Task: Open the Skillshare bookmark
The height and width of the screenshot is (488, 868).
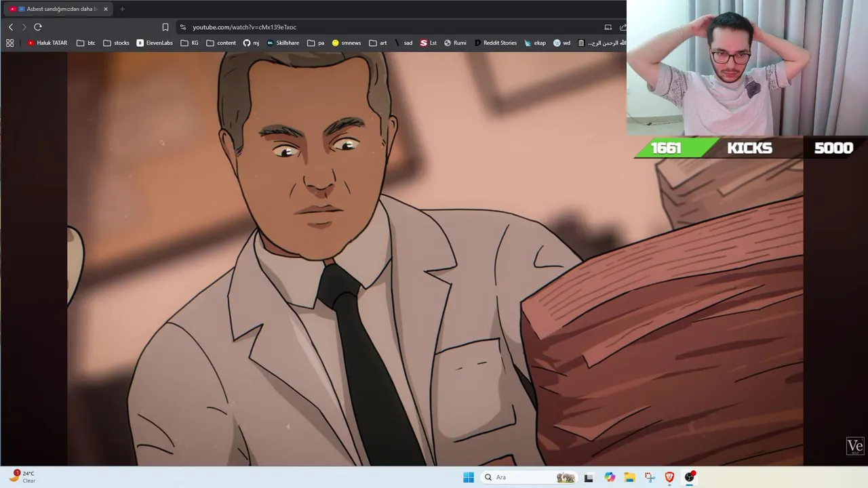Action: coord(283,43)
